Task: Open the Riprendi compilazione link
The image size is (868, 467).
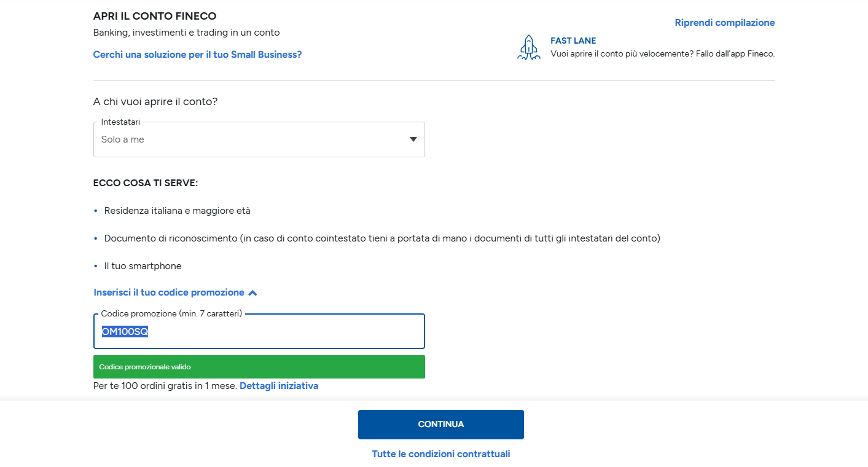Action: 724,23
